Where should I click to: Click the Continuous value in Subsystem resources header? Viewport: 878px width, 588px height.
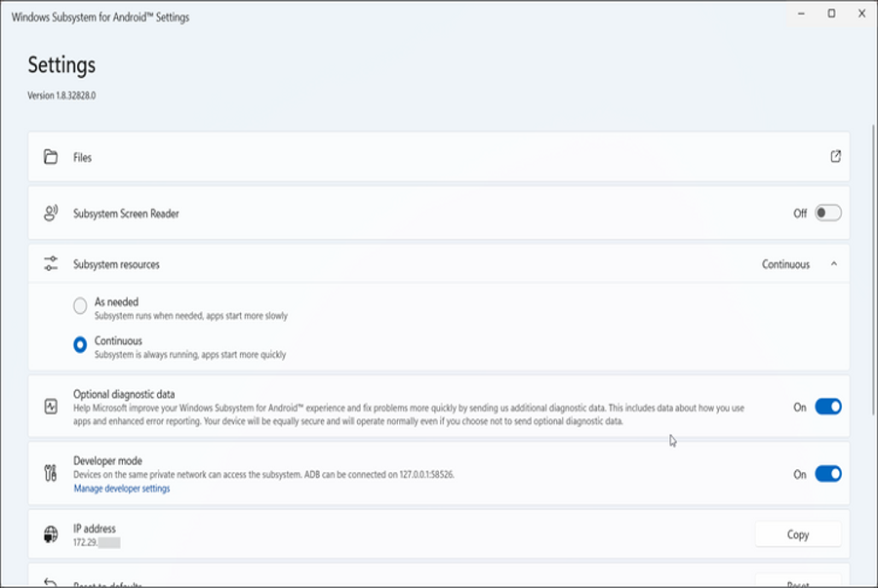(x=785, y=264)
